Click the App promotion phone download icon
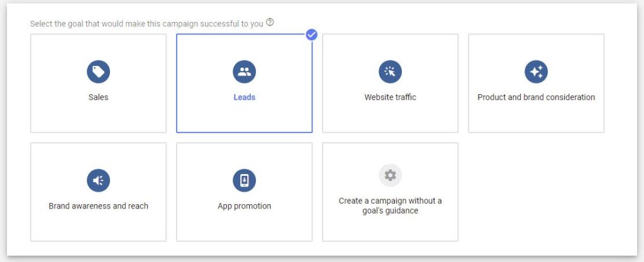The width and height of the screenshot is (644, 262). pyautogui.click(x=244, y=180)
